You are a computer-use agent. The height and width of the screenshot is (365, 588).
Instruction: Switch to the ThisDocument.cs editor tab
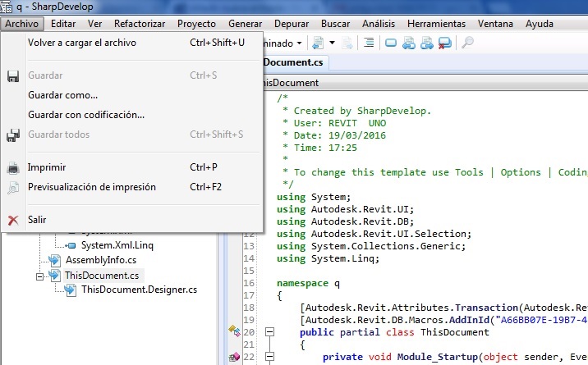[x=292, y=63]
